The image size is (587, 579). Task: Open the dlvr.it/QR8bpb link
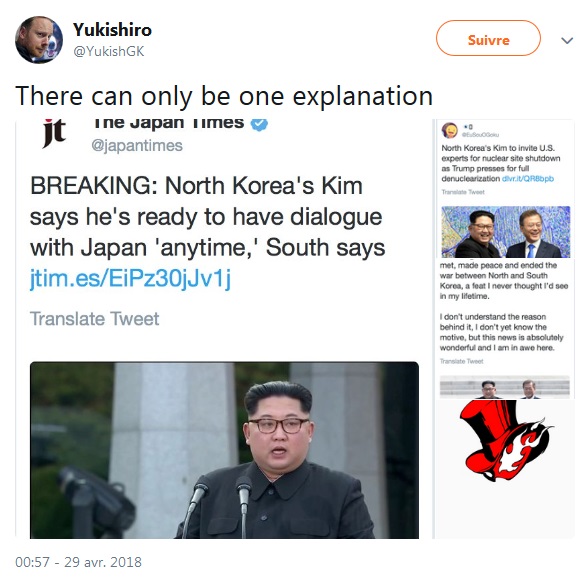pyautogui.click(x=527, y=179)
